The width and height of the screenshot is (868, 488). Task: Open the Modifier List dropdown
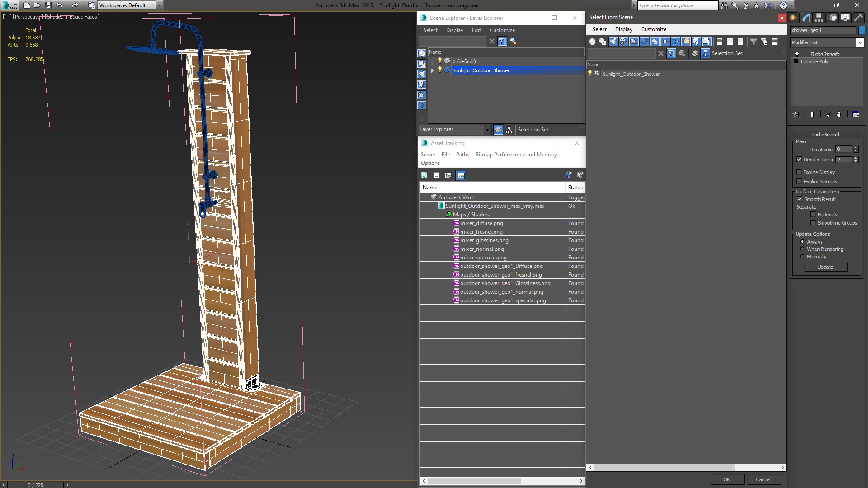pos(859,42)
